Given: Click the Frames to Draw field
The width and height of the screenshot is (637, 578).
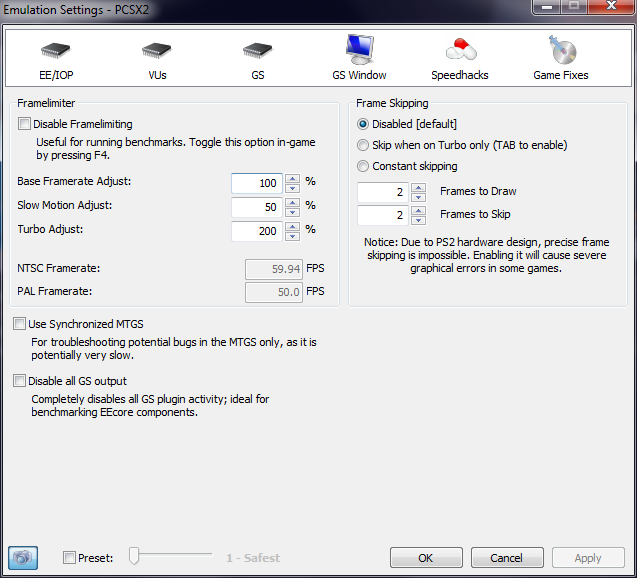Looking at the screenshot, I should (x=383, y=192).
